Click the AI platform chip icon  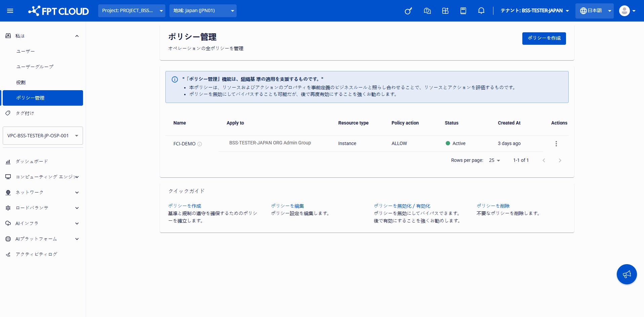[8, 239]
